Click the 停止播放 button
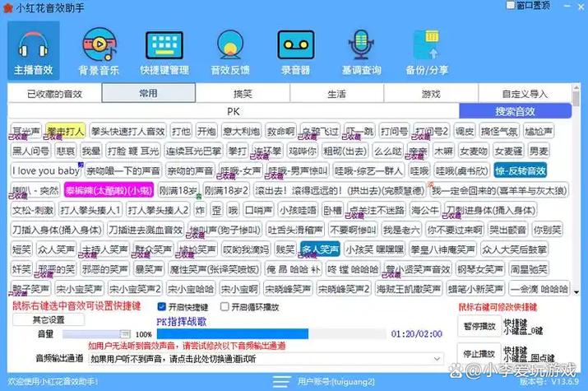 click(x=479, y=353)
